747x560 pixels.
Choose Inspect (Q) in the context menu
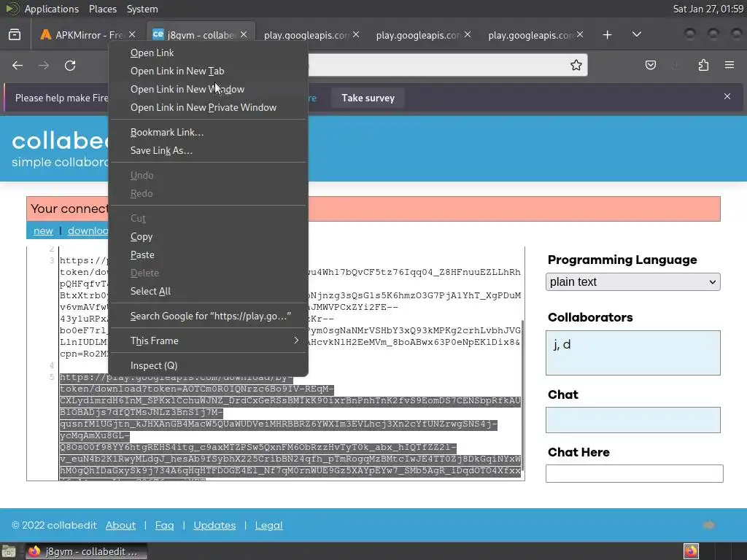tap(209, 366)
